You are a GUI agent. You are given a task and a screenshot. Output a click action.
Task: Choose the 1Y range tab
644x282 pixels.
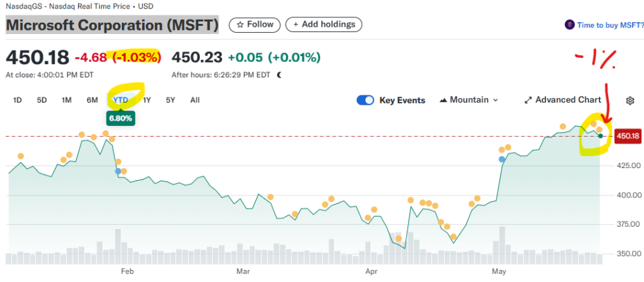click(147, 100)
